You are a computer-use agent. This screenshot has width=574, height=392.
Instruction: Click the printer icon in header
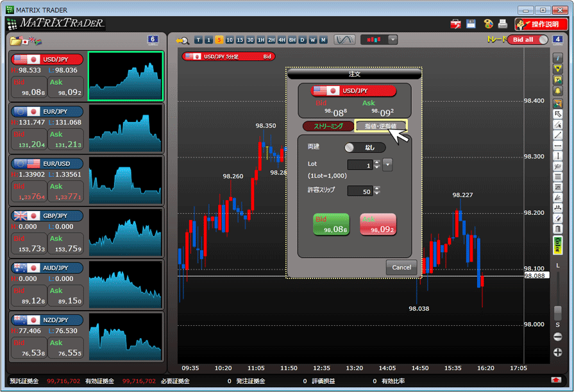(x=503, y=24)
